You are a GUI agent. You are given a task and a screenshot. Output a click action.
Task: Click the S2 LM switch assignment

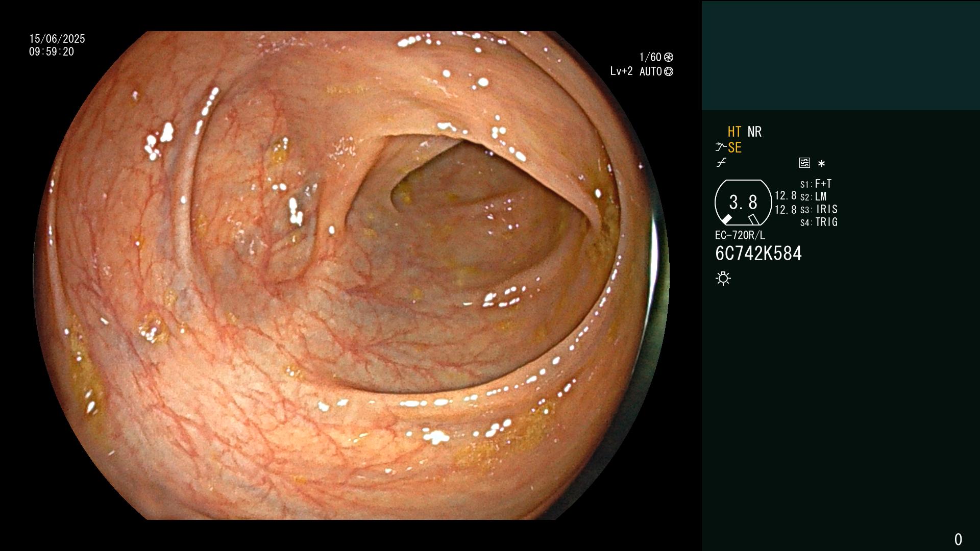(x=814, y=196)
